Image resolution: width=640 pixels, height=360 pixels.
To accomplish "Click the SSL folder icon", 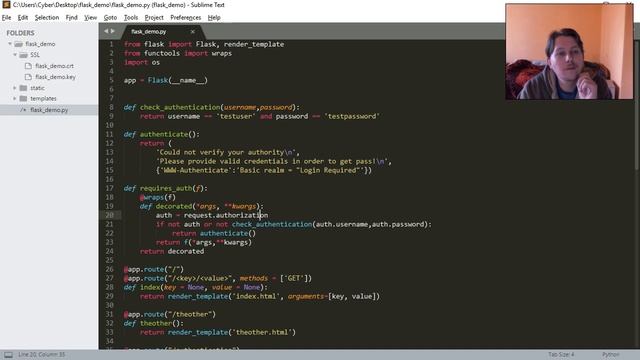I will click(24, 55).
